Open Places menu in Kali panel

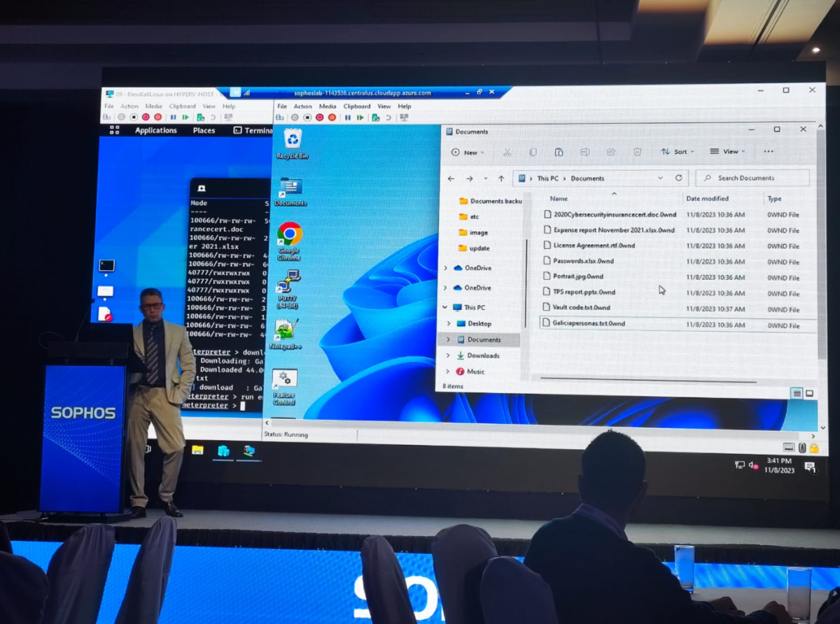tap(204, 130)
